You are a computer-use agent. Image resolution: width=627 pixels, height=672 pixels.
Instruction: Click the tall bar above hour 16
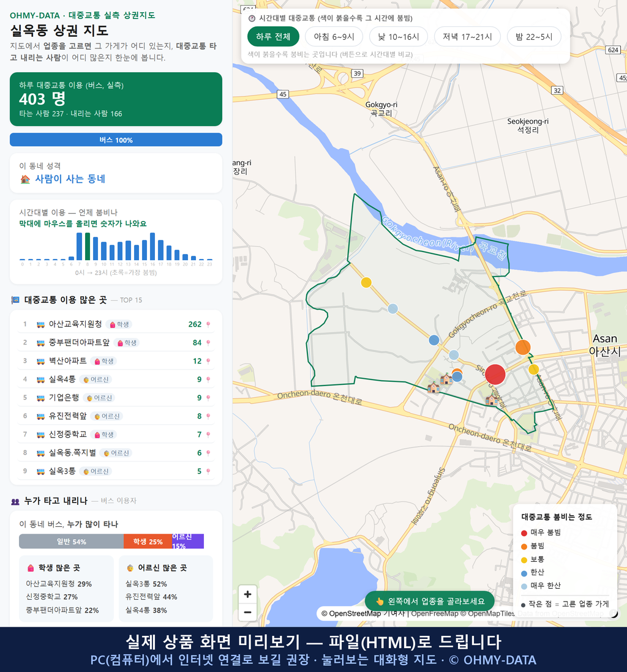(x=152, y=247)
